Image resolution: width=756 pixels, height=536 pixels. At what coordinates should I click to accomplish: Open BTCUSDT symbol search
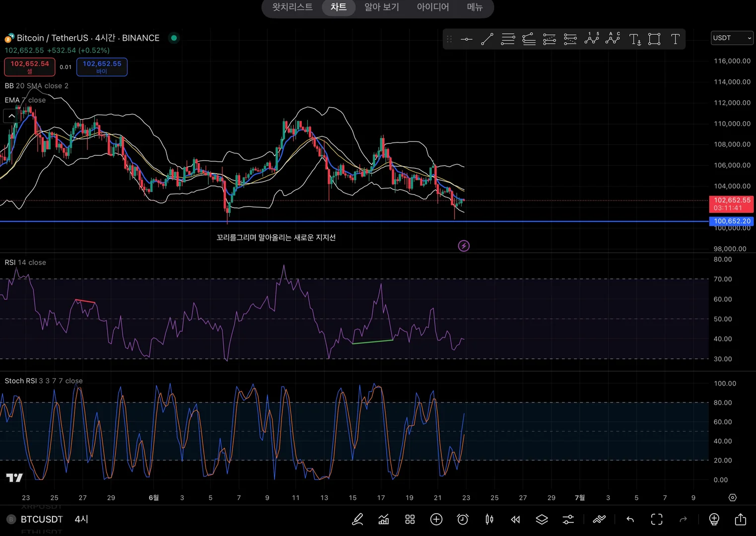(41, 519)
